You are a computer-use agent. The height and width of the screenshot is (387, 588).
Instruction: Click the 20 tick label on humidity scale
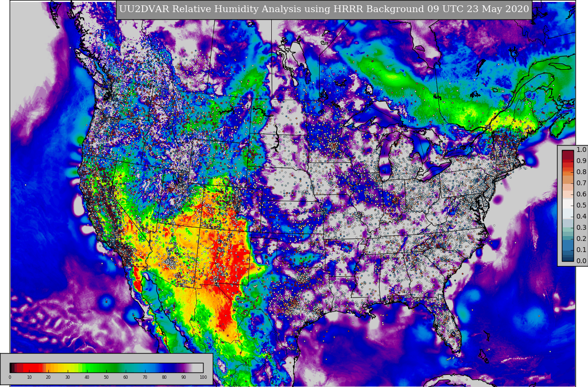click(48, 377)
